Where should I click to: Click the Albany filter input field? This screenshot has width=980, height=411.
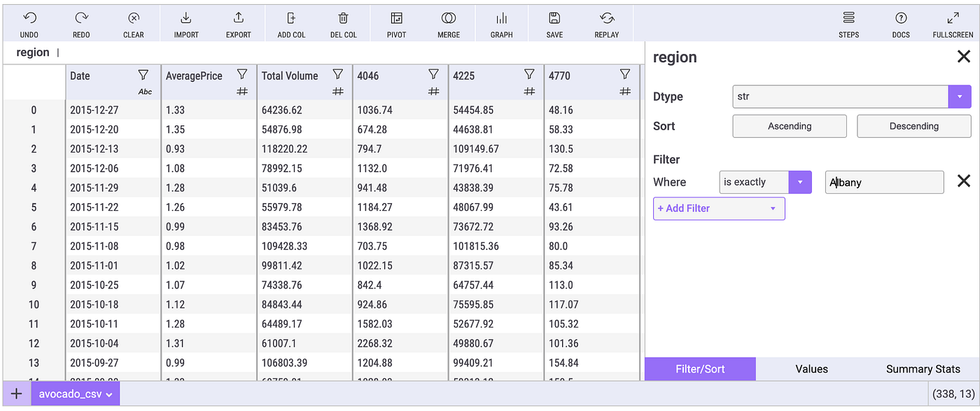[x=883, y=182]
